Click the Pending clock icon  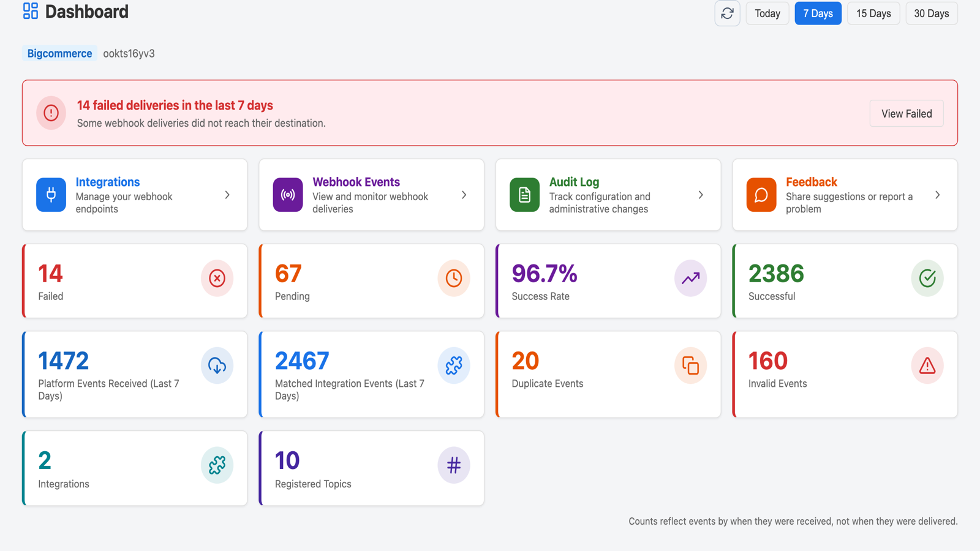[x=454, y=278]
